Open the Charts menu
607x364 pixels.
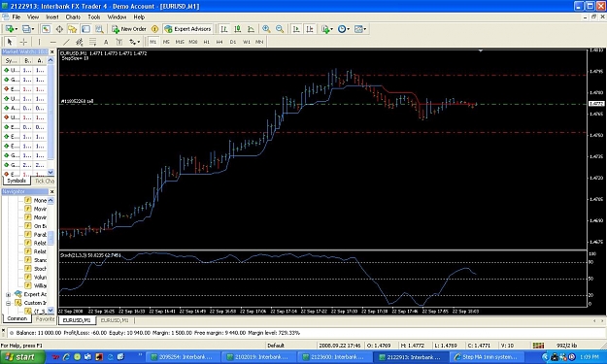point(73,17)
